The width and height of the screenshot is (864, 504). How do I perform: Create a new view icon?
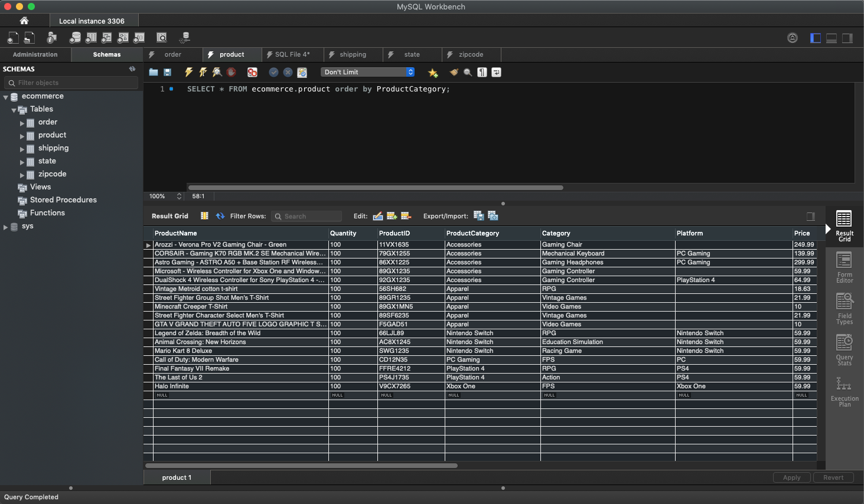point(107,38)
